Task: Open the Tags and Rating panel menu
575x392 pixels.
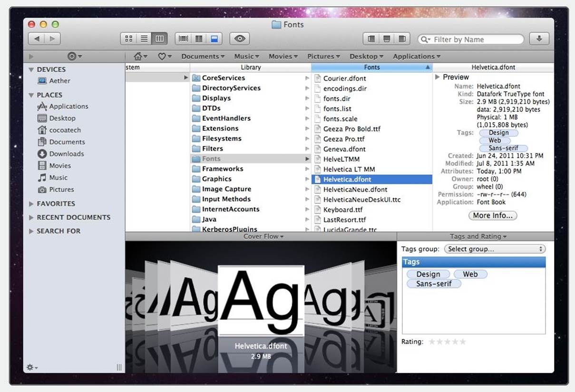Action: pos(478,237)
